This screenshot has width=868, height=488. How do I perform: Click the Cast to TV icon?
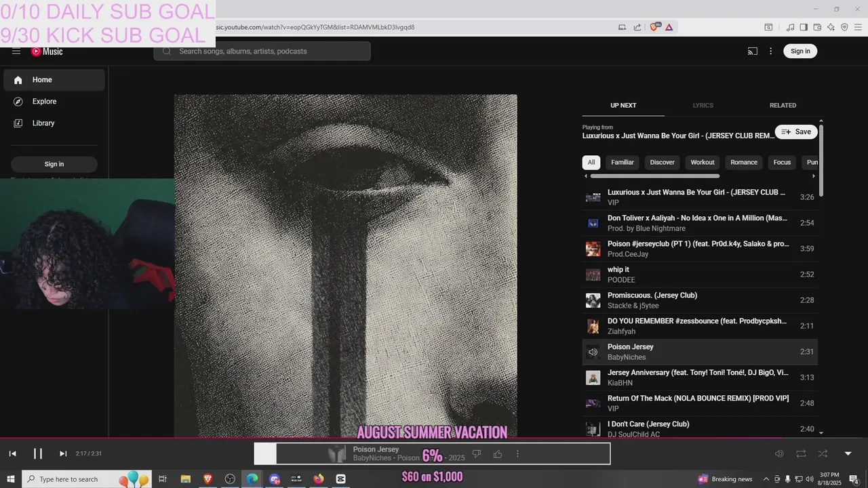tap(753, 52)
